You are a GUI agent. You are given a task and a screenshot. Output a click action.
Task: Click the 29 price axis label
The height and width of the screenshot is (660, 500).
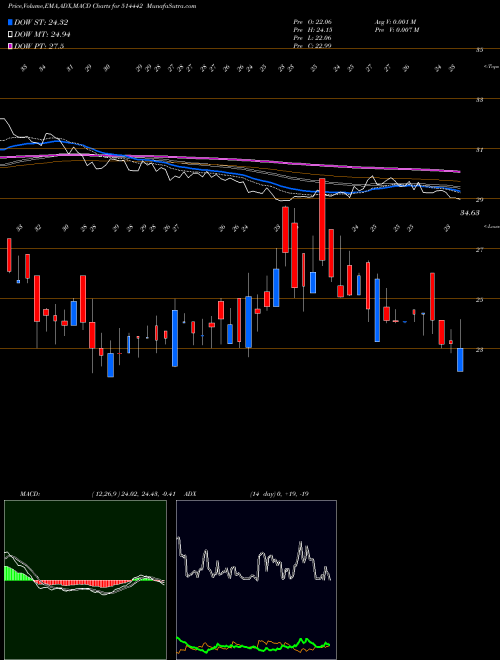pyautogui.click(x=479, y=200)
